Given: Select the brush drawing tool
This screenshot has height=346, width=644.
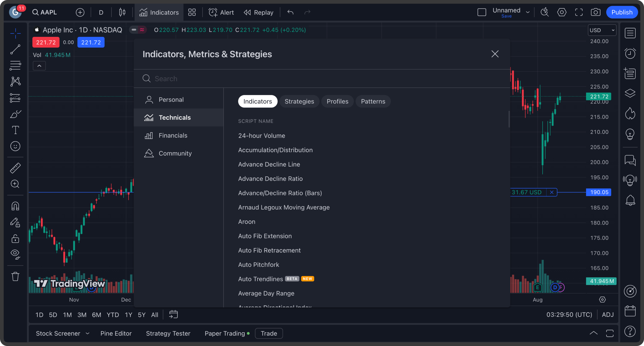Looking at the screenshot, I should [x=15, y=114].
